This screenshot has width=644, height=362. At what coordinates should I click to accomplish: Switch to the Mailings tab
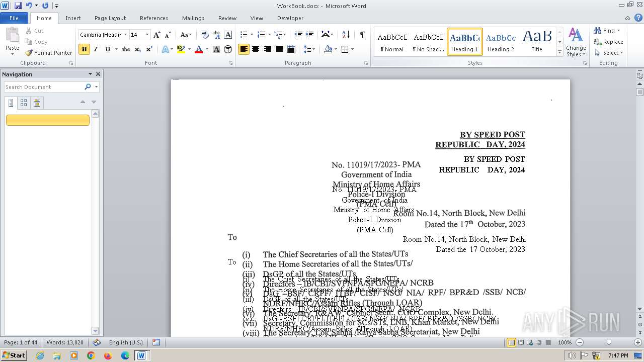193,18
